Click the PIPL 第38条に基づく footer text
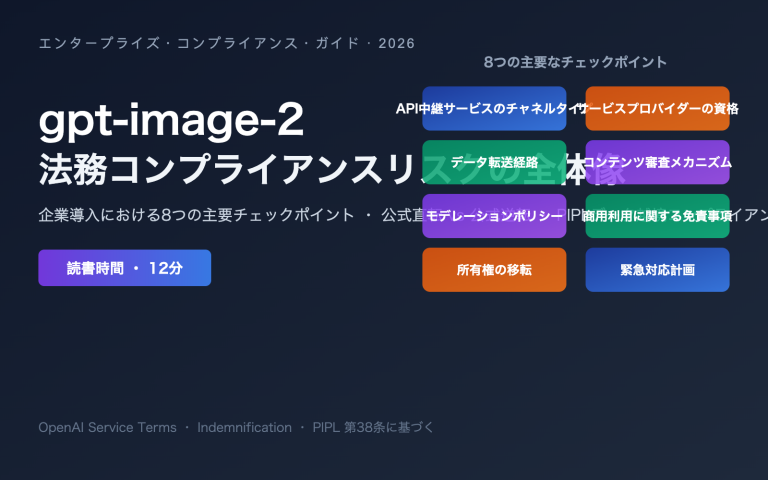768x480 pixels. tap(373, 428)
